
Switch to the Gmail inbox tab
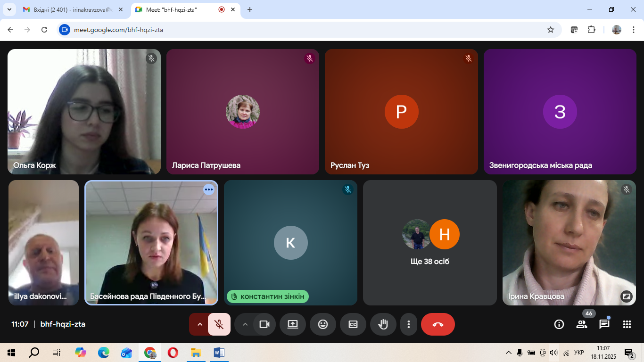(71, 9)
